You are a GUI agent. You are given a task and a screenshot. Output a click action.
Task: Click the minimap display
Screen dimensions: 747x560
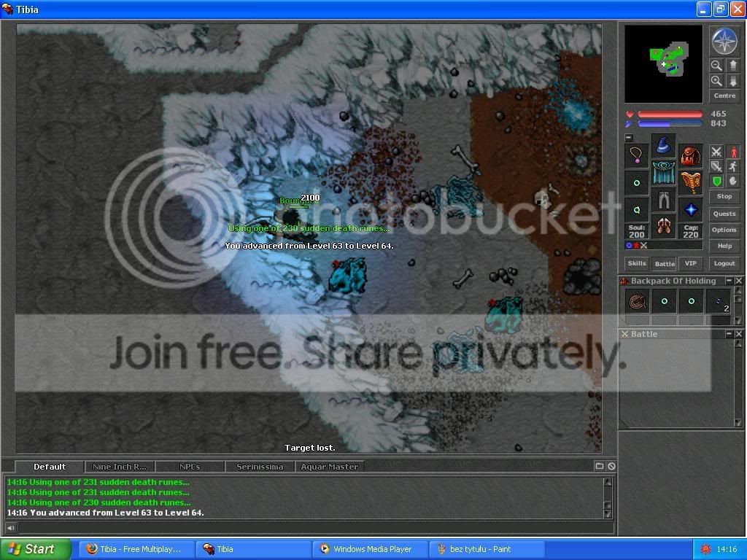[x=663, y=64]
